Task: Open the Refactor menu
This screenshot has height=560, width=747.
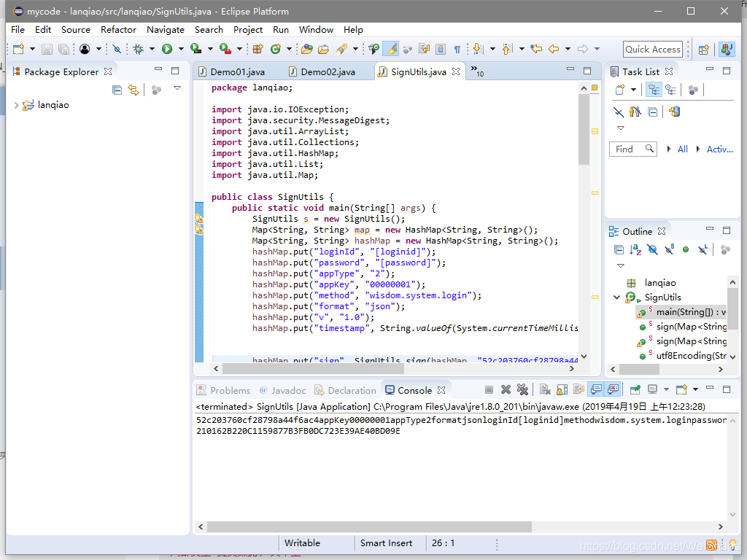Action: [118, 29]
